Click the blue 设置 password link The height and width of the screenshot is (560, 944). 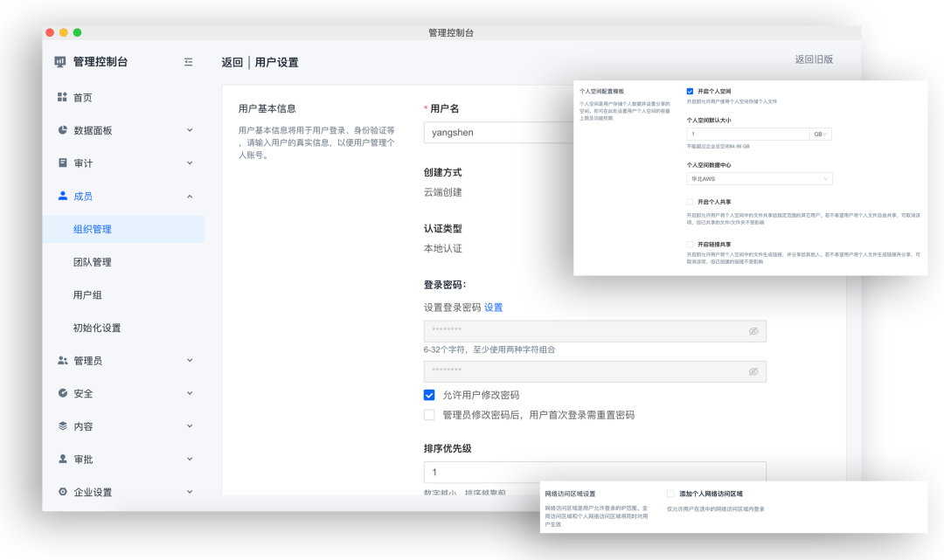[x=493, y=308]
